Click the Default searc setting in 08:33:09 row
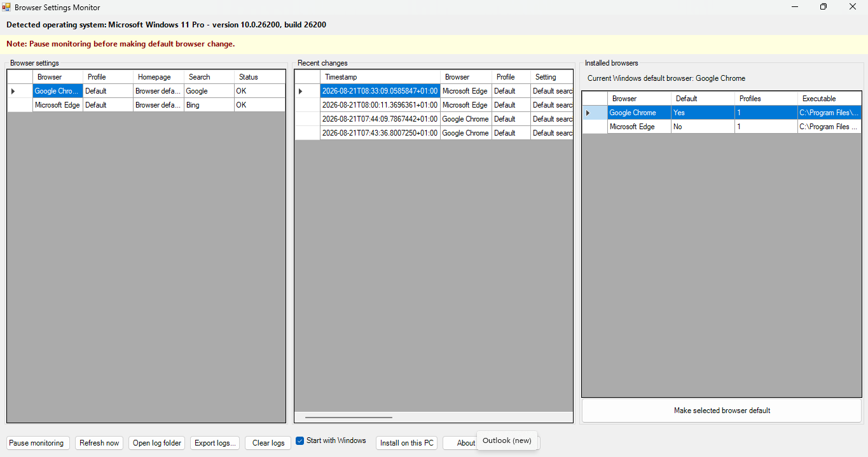The width and height of the screenshot is (868, 457). (551, 91)
